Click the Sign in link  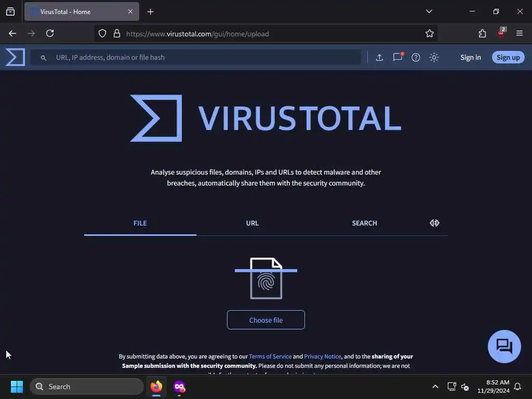470,57
